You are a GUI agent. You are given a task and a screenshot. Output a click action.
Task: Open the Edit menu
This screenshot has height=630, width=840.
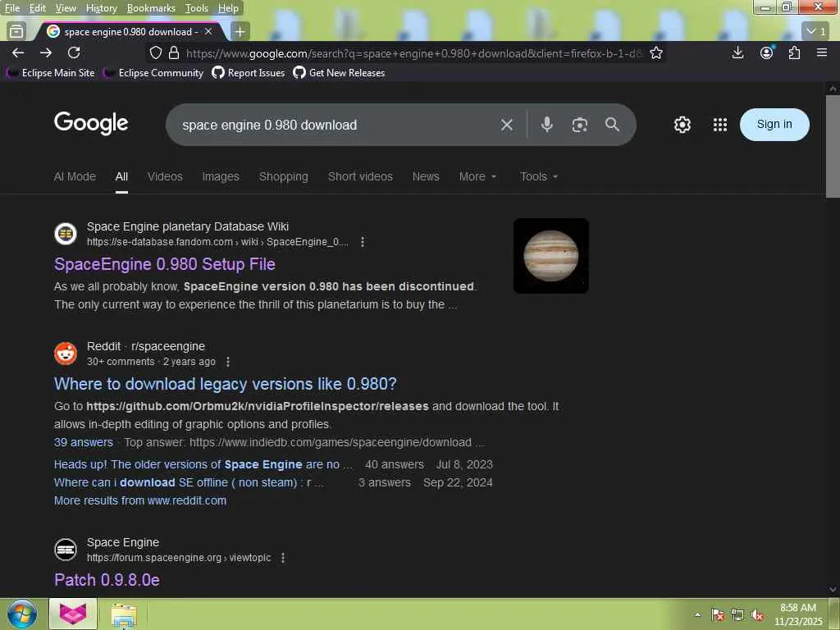[37, 8]
